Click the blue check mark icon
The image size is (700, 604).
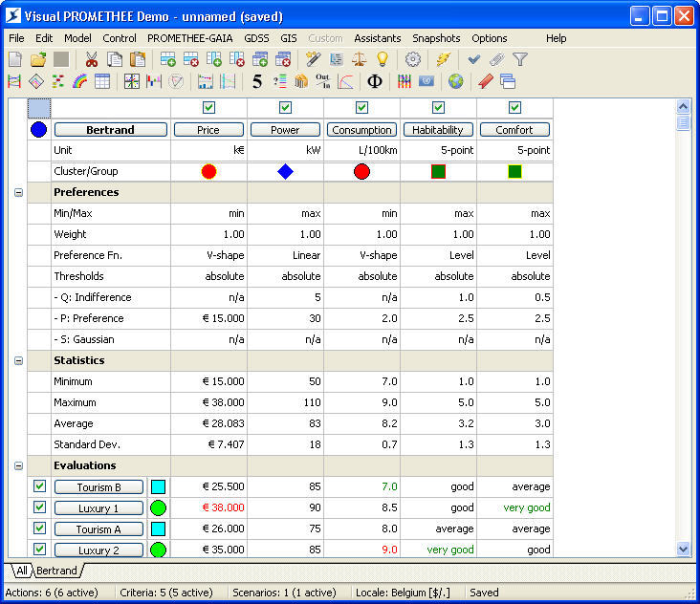click(x=473, y=59)
